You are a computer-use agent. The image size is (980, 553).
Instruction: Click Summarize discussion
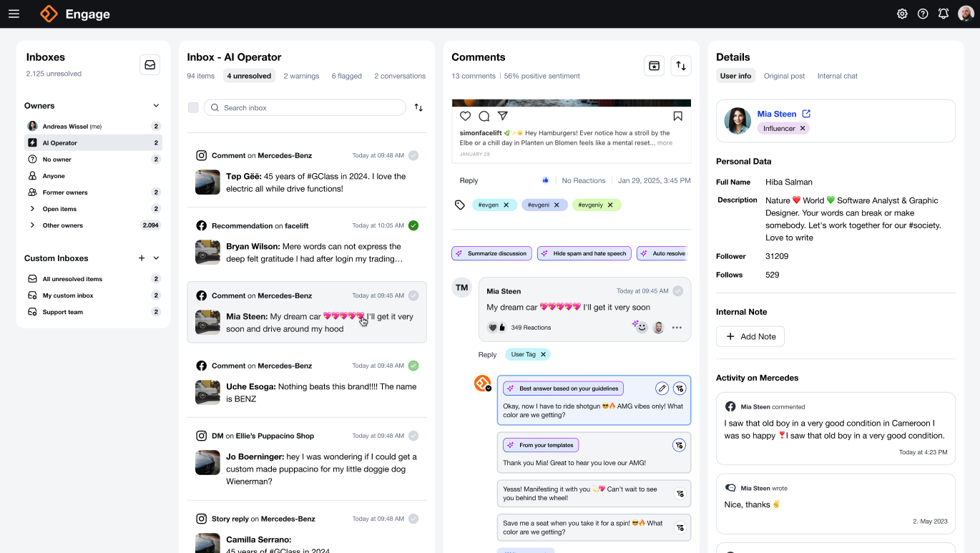(x=491, y=253)
